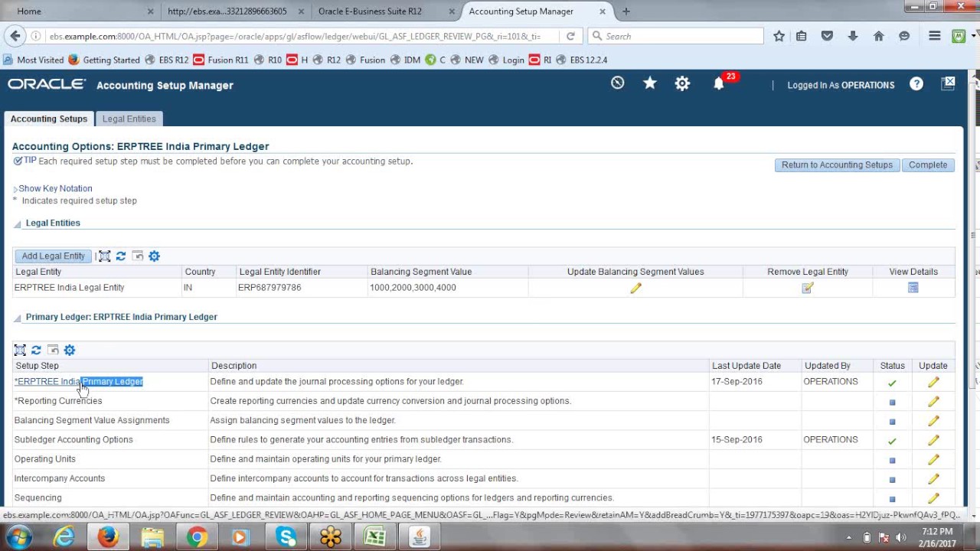Viewport: 980px width, 551px height.
Task: Reset the Legal Entities table view
Action: click(138, 256)
